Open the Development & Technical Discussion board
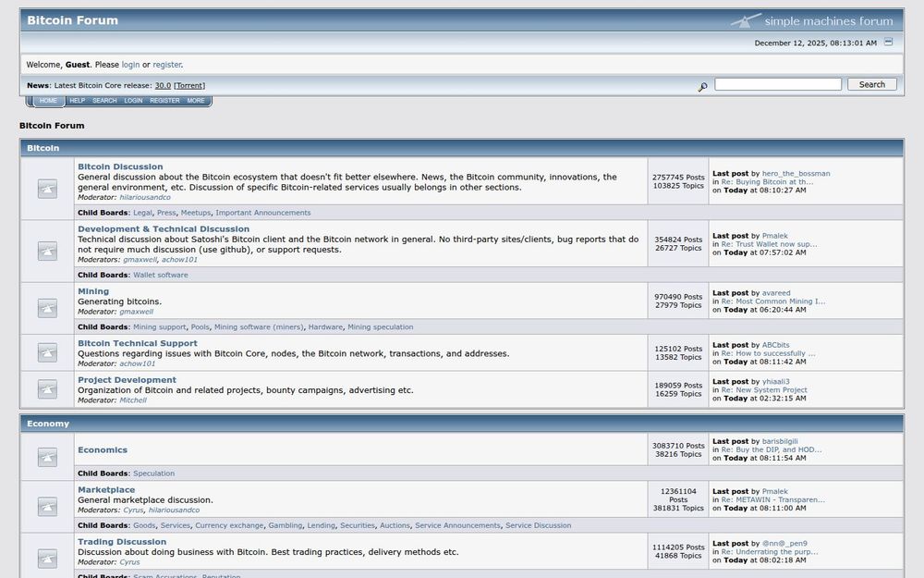 [164, 228]
